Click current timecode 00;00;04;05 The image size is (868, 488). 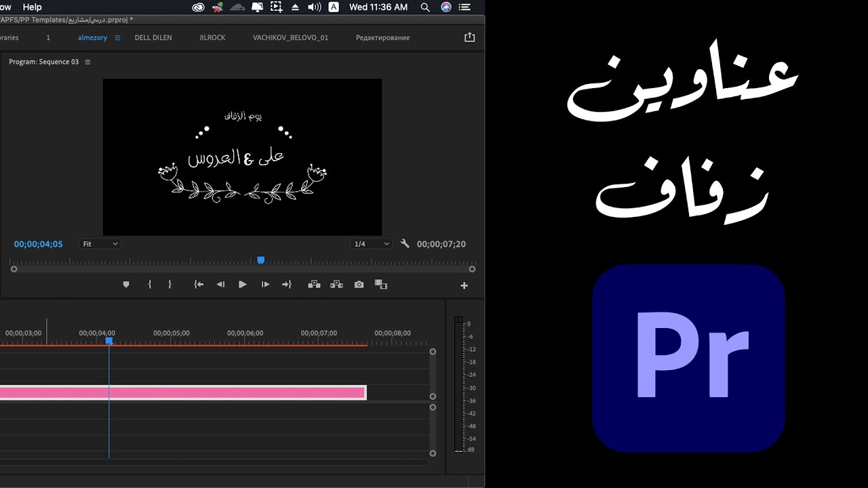[x=38, y=244]
